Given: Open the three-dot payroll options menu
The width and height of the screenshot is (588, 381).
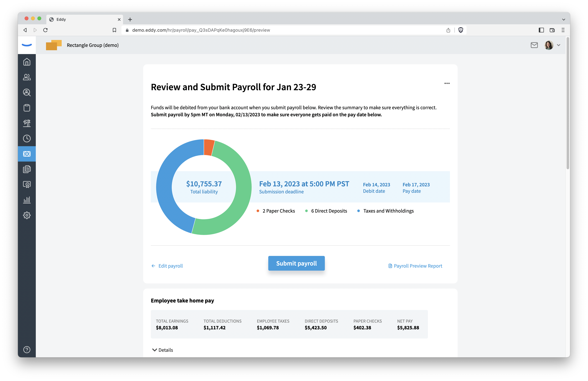Looking at the screenshot, I should point(447,83).
